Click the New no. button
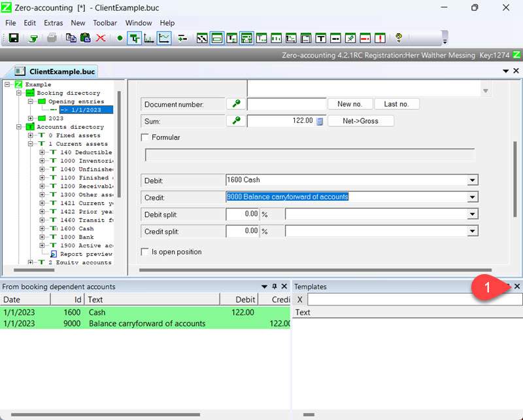 pos(350,104)
